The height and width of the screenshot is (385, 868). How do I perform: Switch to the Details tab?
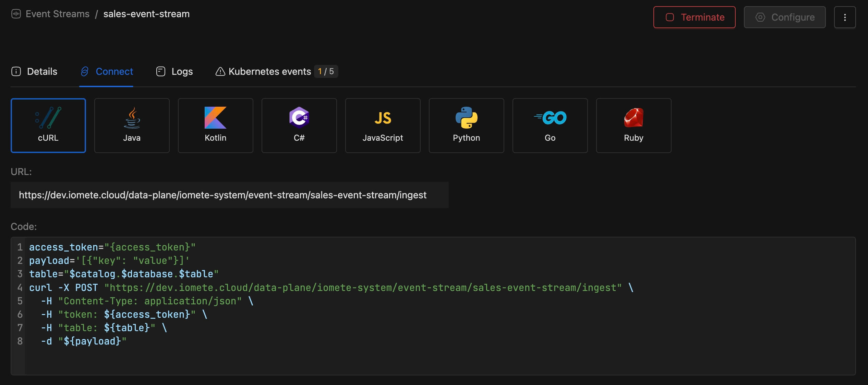(x=42, y=71)
